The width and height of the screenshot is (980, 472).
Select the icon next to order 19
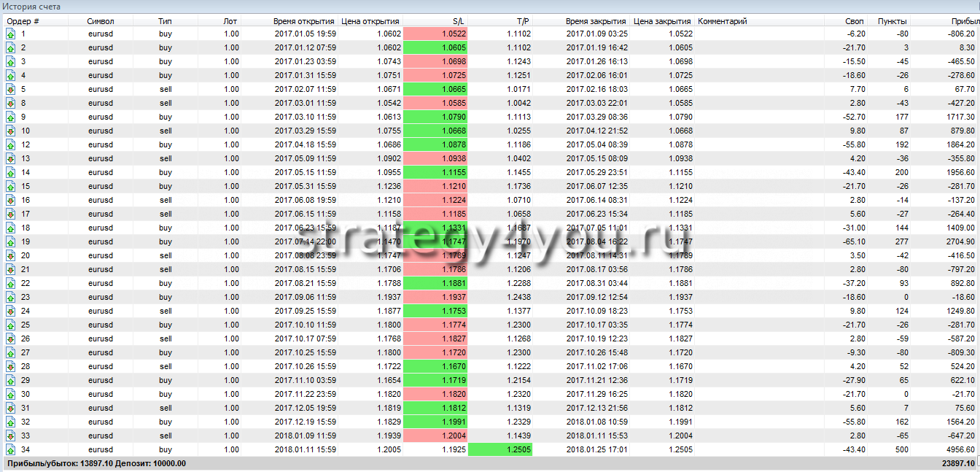[11, 241]
